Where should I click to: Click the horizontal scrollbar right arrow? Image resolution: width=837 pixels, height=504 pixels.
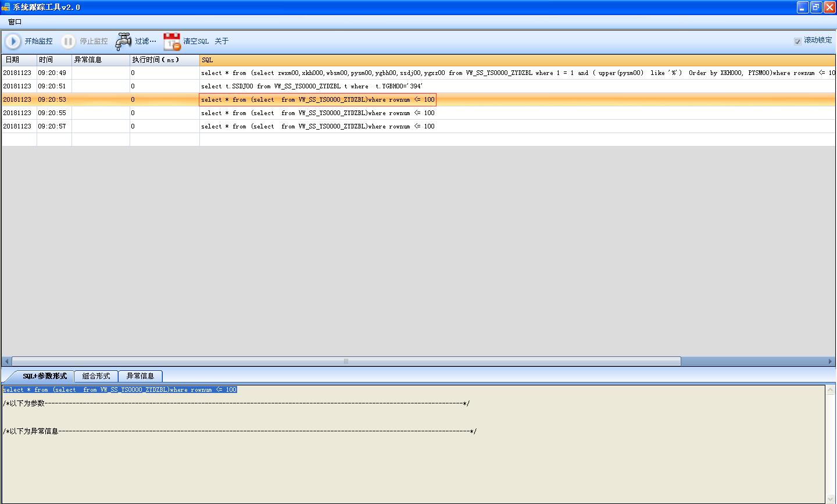tap(830, 362)
